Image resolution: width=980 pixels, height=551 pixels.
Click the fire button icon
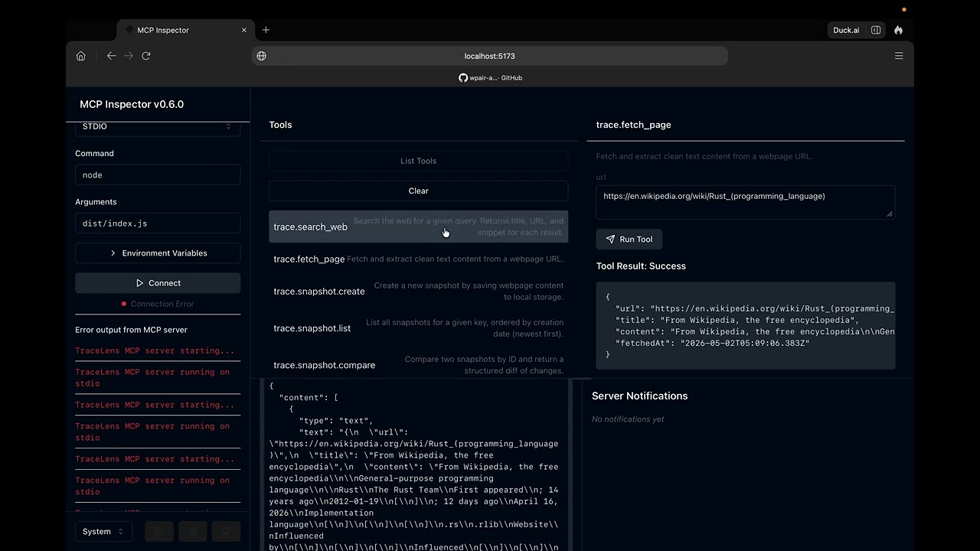(x=898, y=30)
